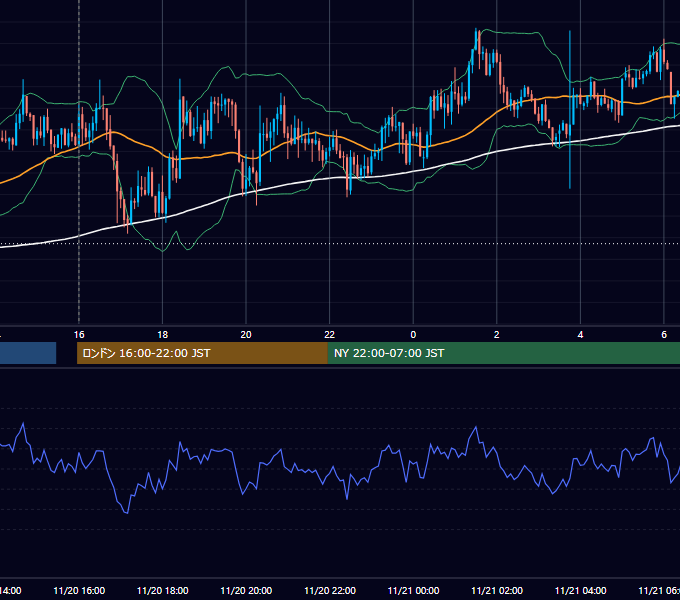The height and width of the screenshot is (600, 680).
Task: Click the 11/21 04:00 date label
Action: 581,591
